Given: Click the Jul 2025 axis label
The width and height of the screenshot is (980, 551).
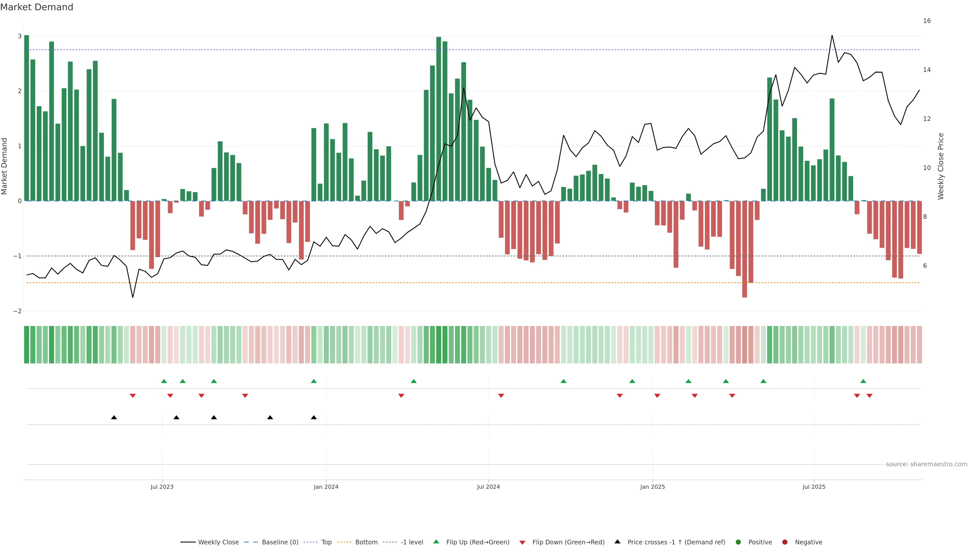Looking at the screenshot, I should 814,487.
